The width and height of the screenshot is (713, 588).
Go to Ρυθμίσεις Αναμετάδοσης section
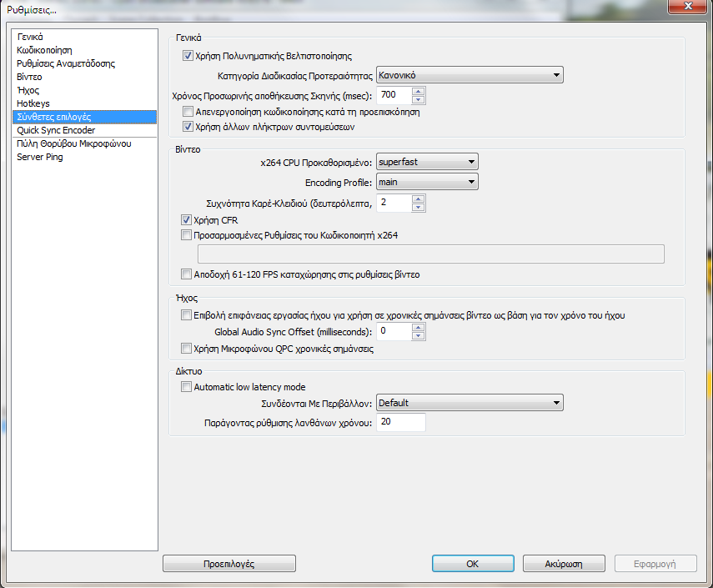tap(84, 63)
